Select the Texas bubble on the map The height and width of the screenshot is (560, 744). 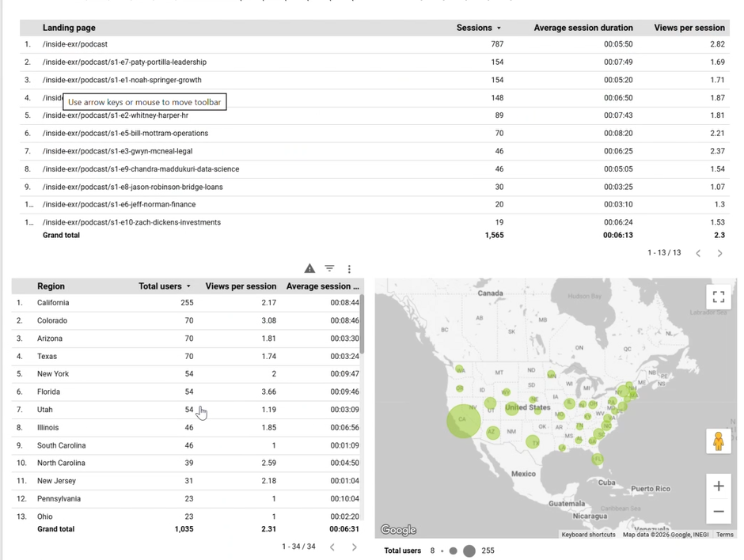[x=533, y=442]
